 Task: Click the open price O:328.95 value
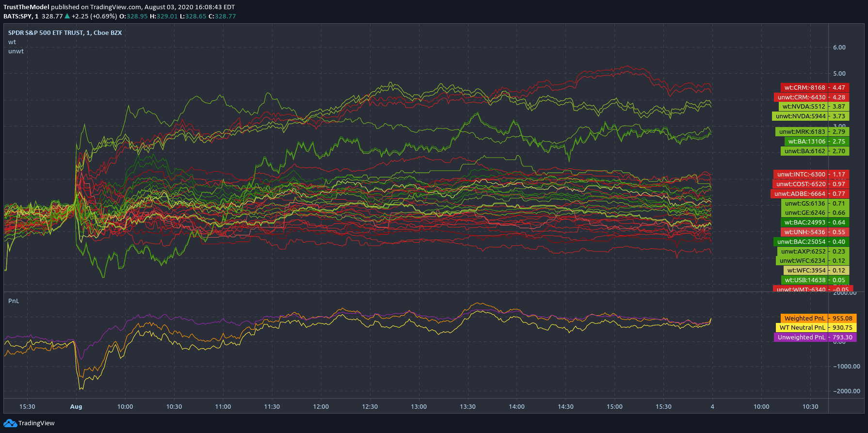click(134, 16)
